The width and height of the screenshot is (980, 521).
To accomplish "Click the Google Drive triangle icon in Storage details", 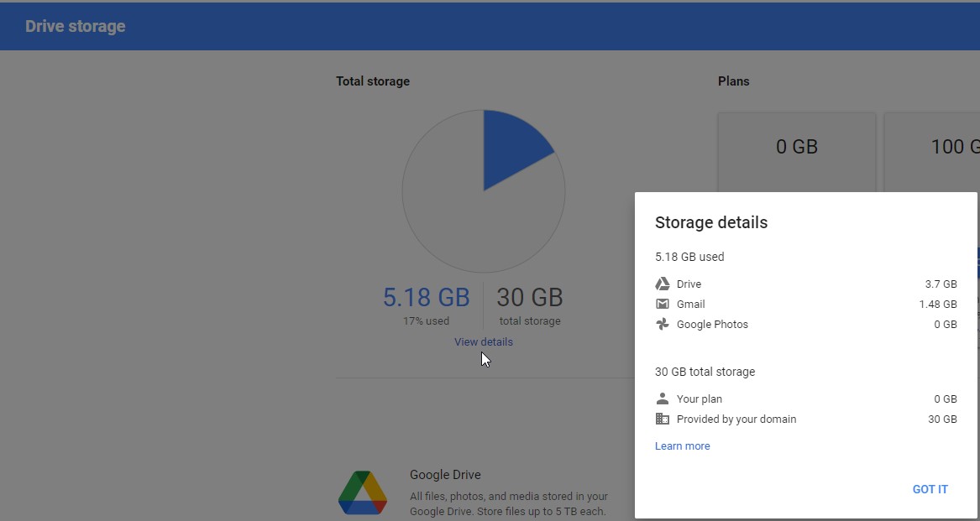I will click(x=663, y=284).
